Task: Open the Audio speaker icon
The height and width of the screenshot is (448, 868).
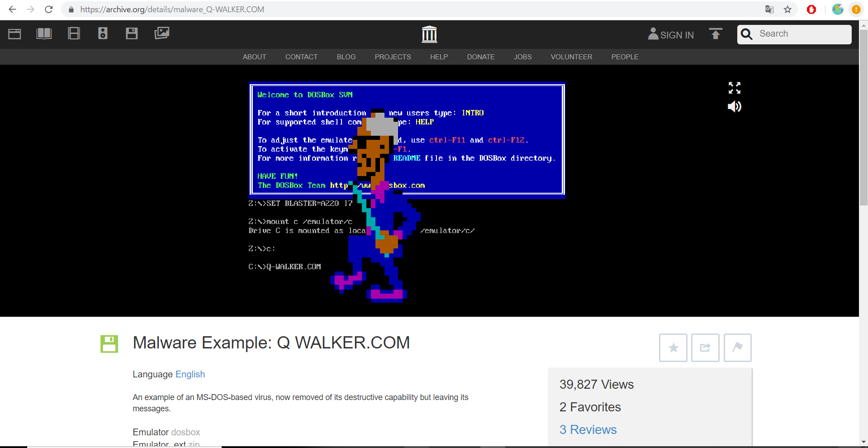Action: coord(103,33)
